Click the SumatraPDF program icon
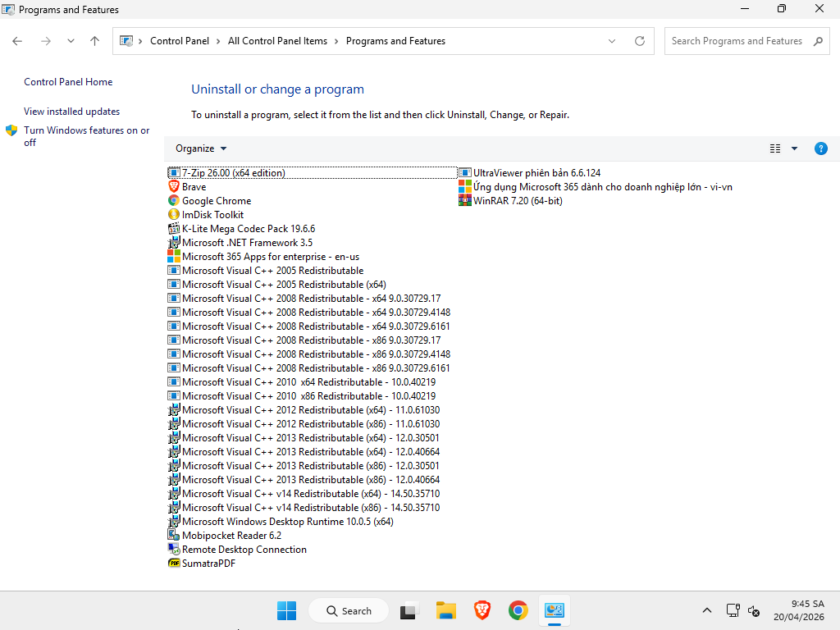 (x=174, y=564)
